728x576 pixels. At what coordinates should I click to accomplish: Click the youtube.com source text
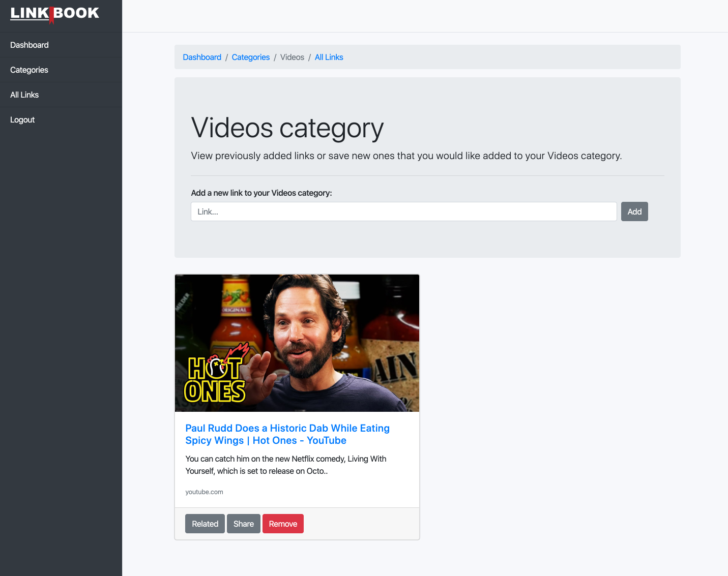pos(204,492)
